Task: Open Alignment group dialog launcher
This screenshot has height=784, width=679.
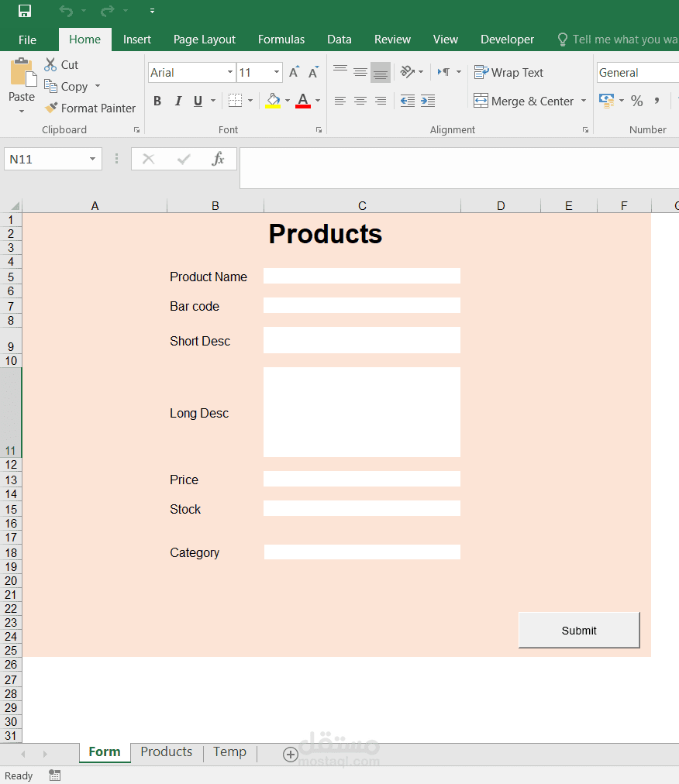Action: point(585,130)
